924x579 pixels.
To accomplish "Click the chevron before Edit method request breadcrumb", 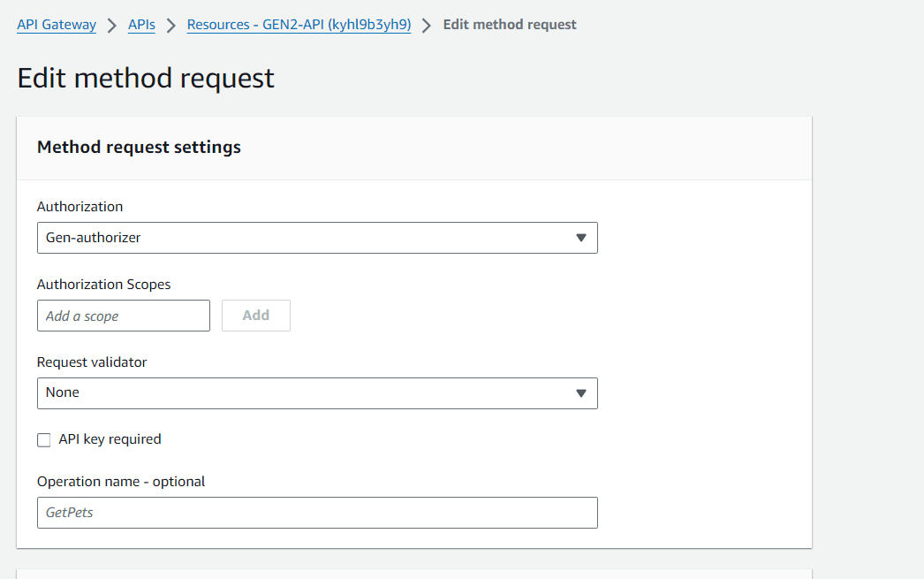I will 427,26.
